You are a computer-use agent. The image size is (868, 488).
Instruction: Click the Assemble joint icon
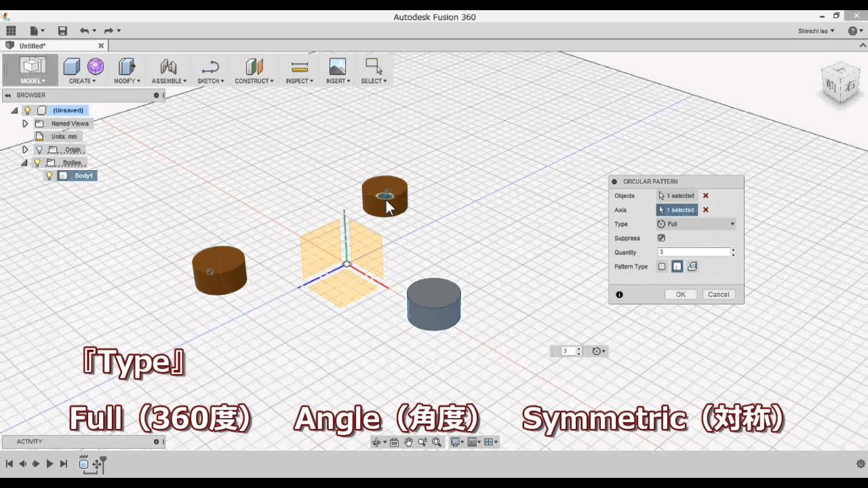168,66
